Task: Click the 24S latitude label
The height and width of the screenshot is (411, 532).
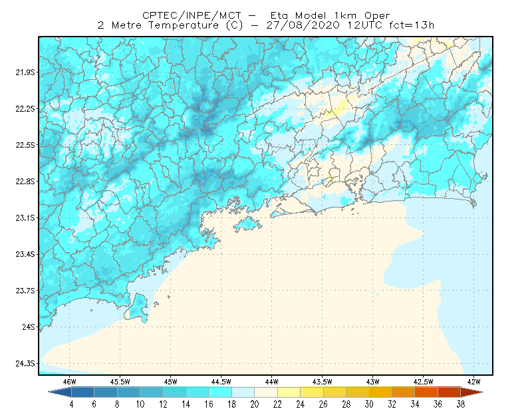Action: coord(29,327)
